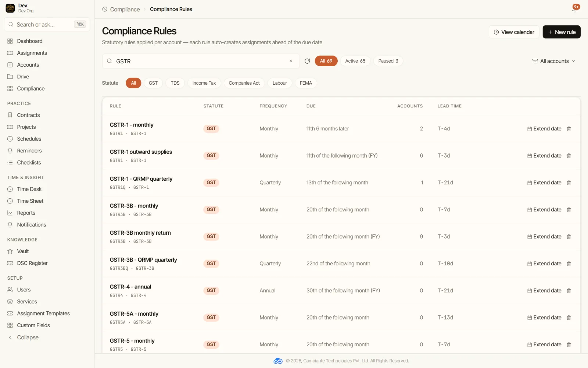
Task: Delete the GSTR-3B - monthly rule
Action: [569, 210]
